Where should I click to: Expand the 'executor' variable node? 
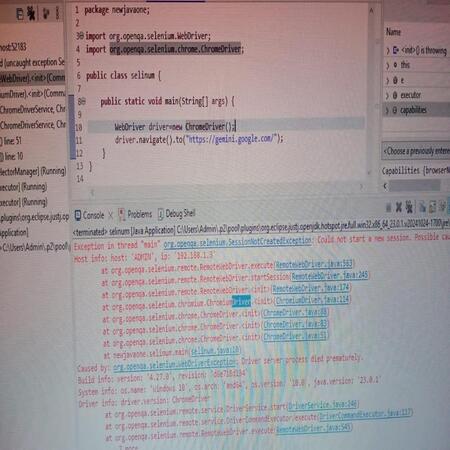(388, 96)
